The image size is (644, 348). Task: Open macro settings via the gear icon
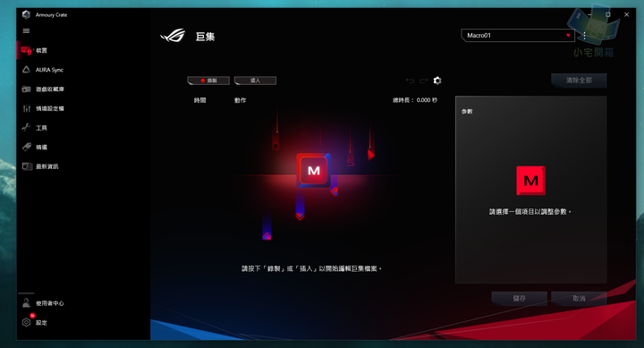click(x=437, y=81)
